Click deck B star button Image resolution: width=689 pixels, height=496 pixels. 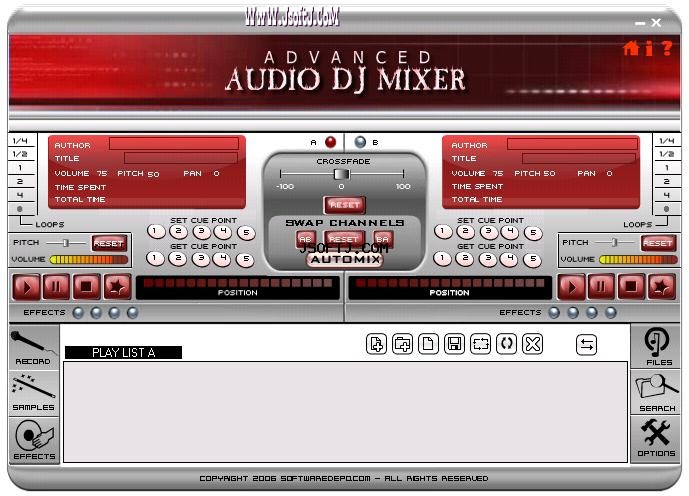(x=662, y=287)
